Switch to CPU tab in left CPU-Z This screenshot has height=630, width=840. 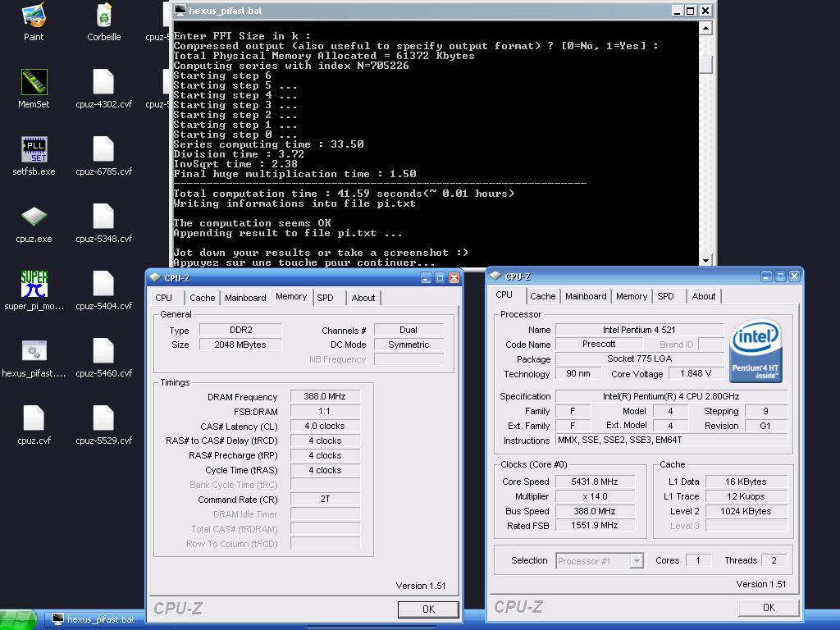[x=164, y=298]
